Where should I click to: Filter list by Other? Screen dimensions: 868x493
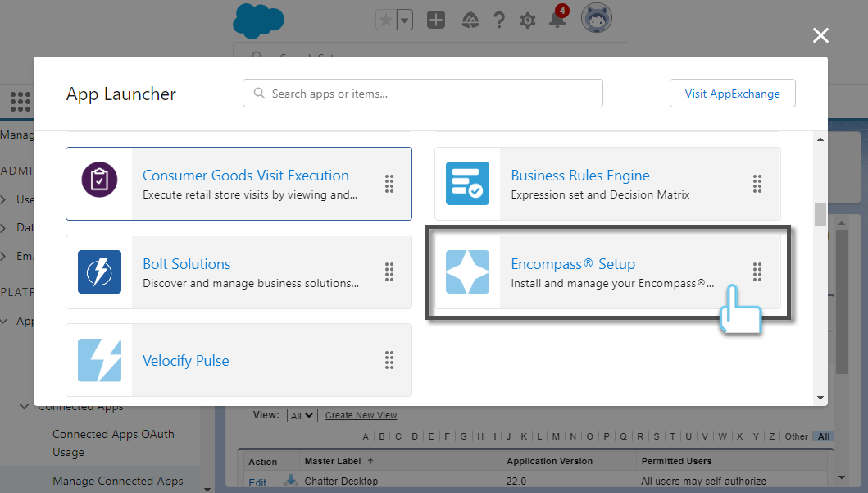796,436
